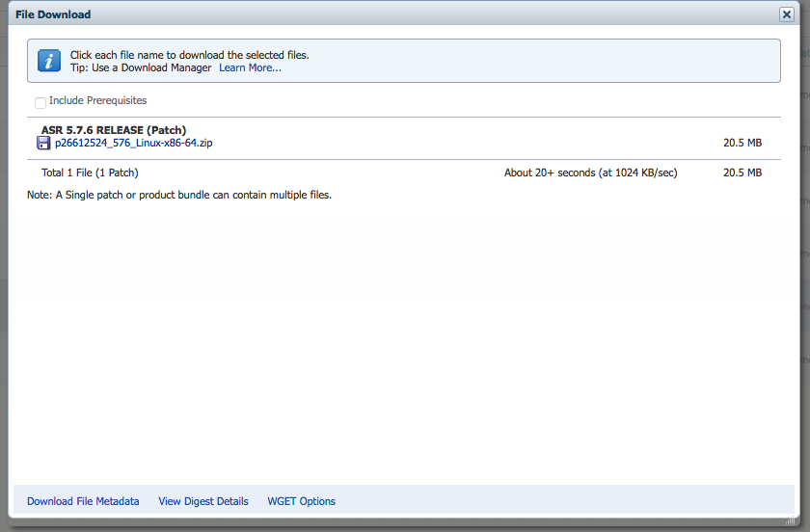Image resolution: width=810 pixels, height=532 pixels.
Task: Click the 'Click each file name' instruction
Action: point(189,55)
